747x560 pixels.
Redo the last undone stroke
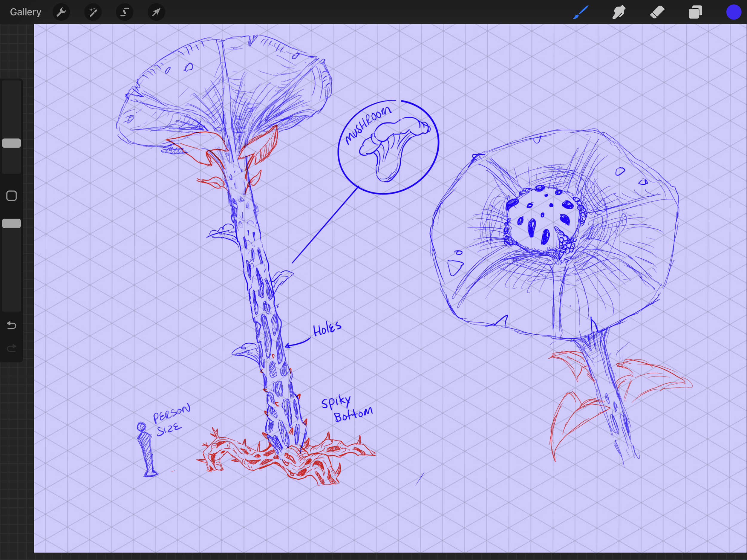click(11, 348)
